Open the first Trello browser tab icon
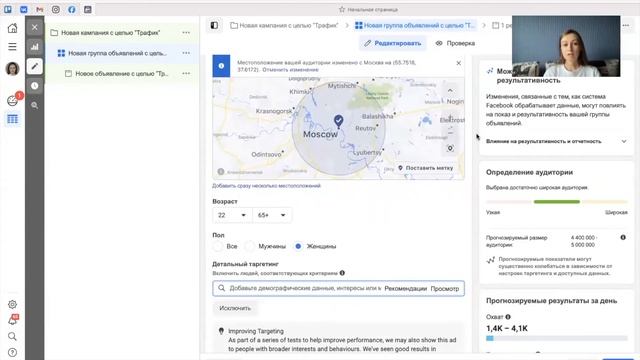 (x=8, y=9)
